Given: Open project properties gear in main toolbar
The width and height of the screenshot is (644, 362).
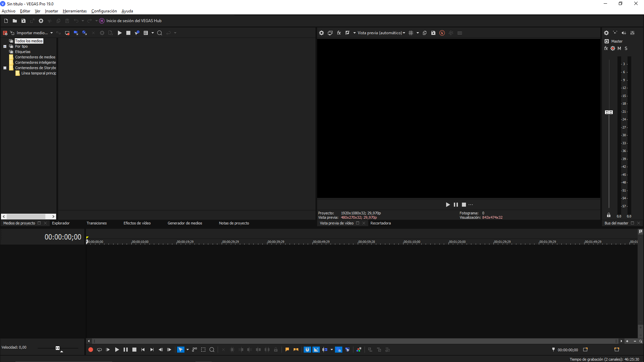Looking at the screenshot, I should click(41, 21).
